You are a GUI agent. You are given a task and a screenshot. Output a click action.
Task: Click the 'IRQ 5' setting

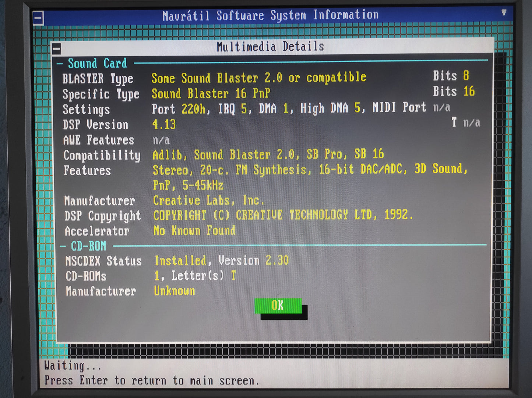(233, 109)
